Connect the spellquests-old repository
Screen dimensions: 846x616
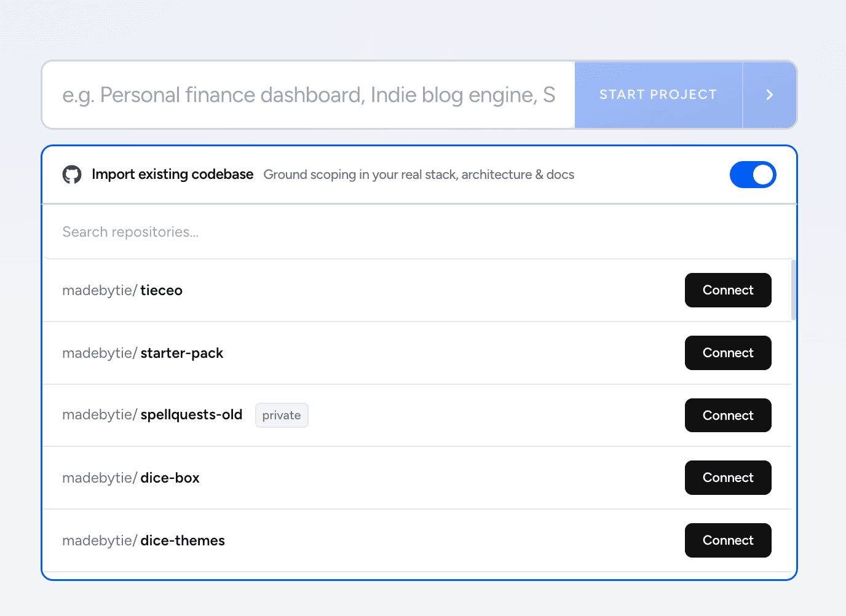(x=728, y=416)
